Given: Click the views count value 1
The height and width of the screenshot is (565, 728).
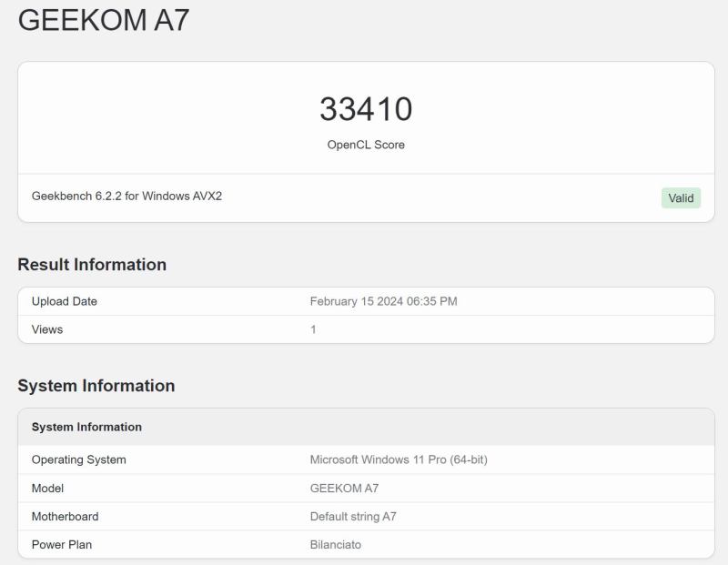Looking at the screenshot, I should [313, 329].
